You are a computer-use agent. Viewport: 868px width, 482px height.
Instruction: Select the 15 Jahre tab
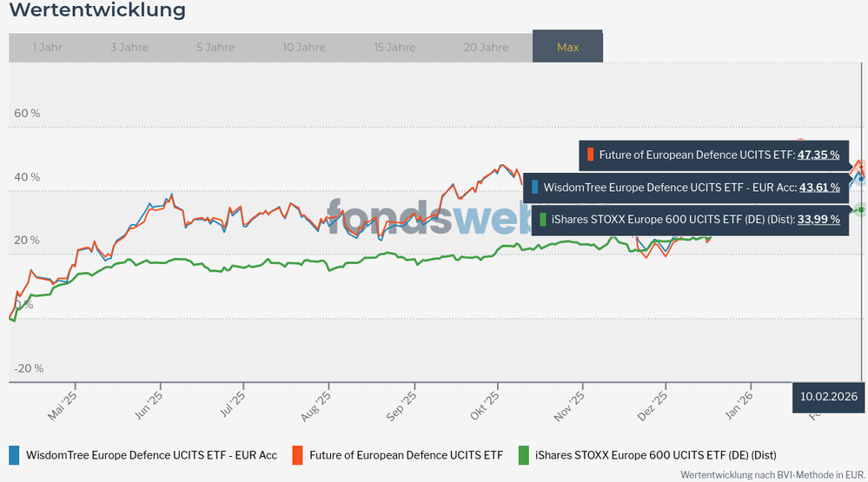point(394,48)
